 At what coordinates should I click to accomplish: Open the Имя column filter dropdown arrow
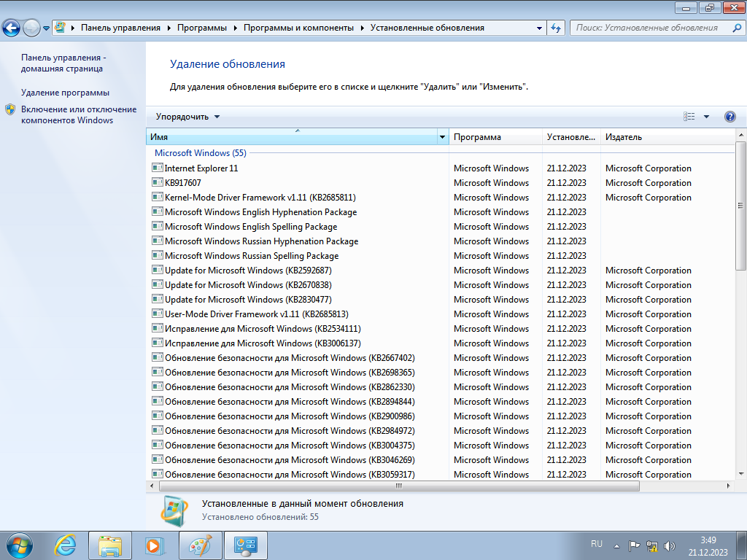tap(442, 137)
